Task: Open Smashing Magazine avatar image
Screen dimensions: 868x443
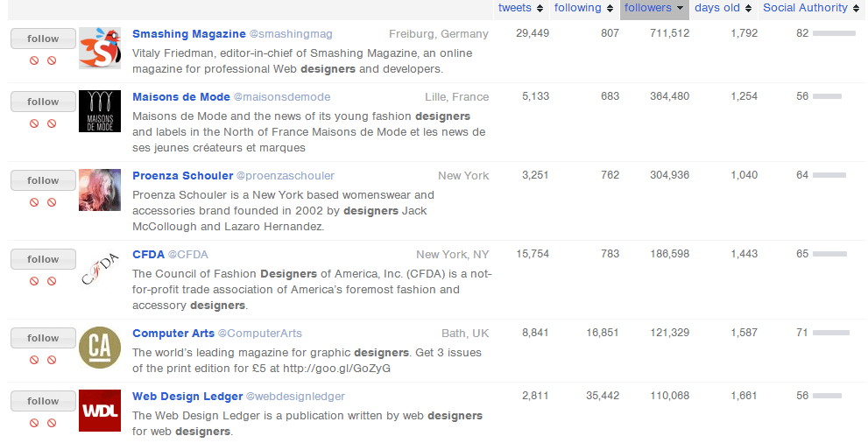Action: point(100,48)
